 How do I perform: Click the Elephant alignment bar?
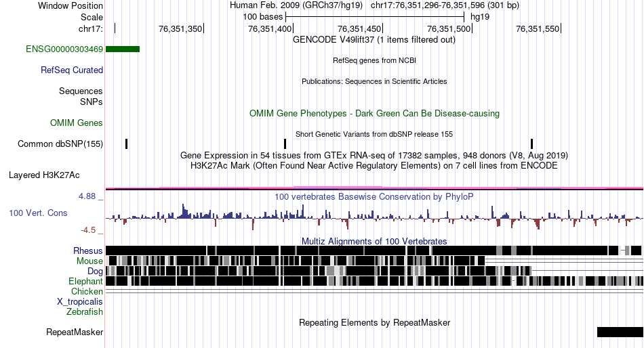click(374, 281)
